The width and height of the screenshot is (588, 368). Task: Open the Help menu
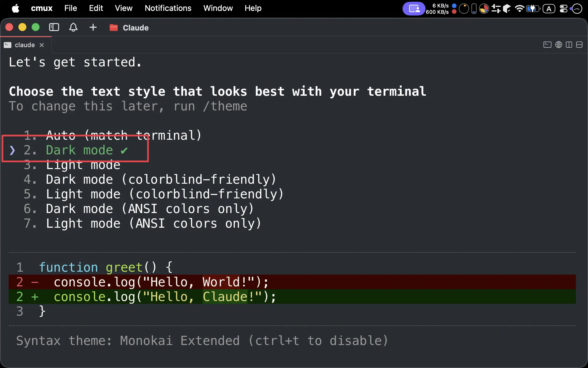(x=253, y=8)
